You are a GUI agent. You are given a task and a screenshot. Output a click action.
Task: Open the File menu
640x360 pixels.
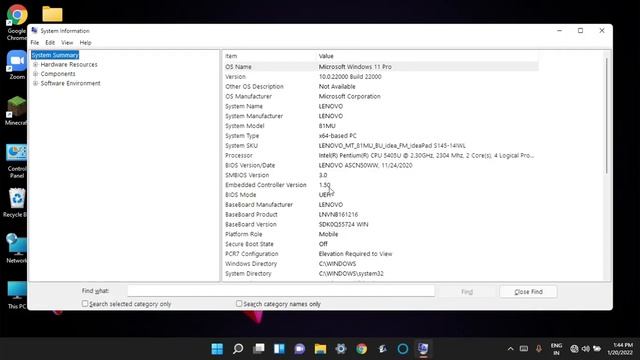coord(35,42)
